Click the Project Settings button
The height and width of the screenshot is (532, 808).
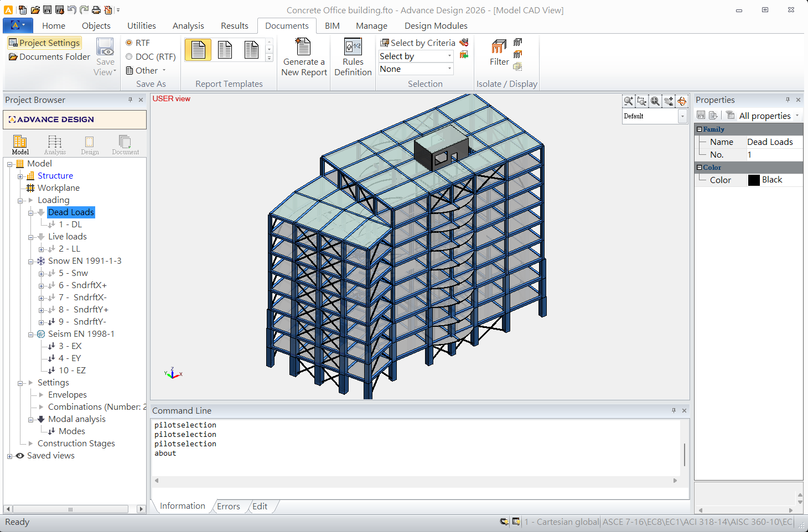tap(44, 43)
